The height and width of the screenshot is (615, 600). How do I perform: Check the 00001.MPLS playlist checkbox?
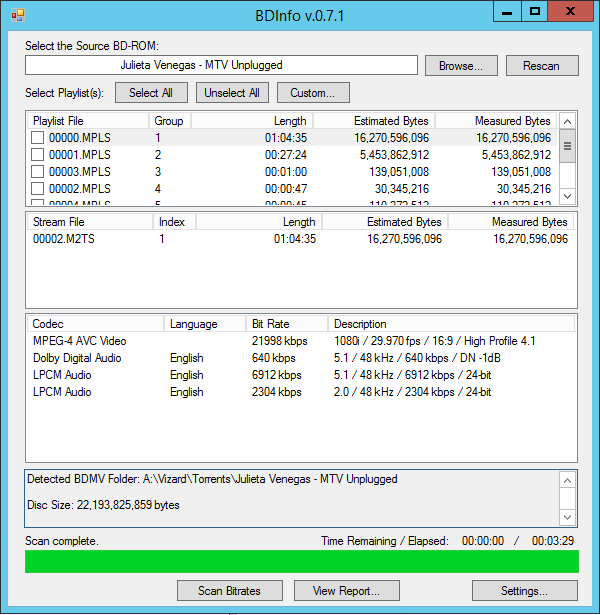(x=37, y=155)
